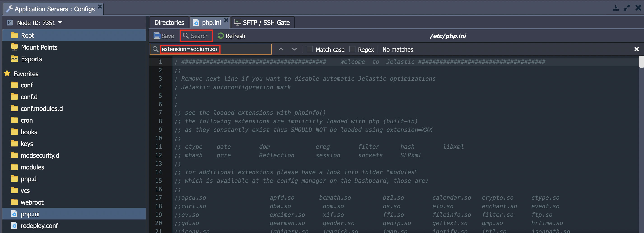Click the Favorites star icon
Viewport: 644px width, 233px height.
coord(7,74)
